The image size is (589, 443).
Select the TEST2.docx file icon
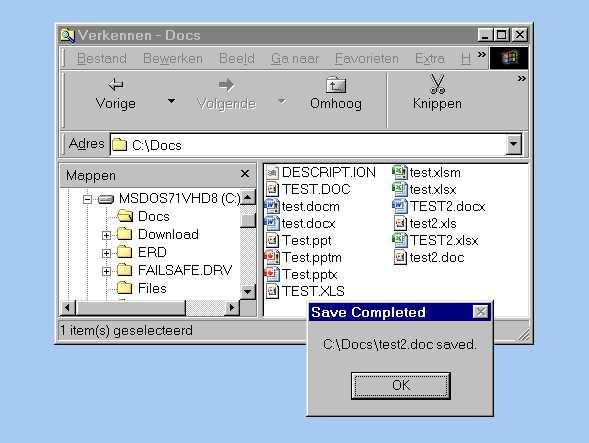[400, 206]
